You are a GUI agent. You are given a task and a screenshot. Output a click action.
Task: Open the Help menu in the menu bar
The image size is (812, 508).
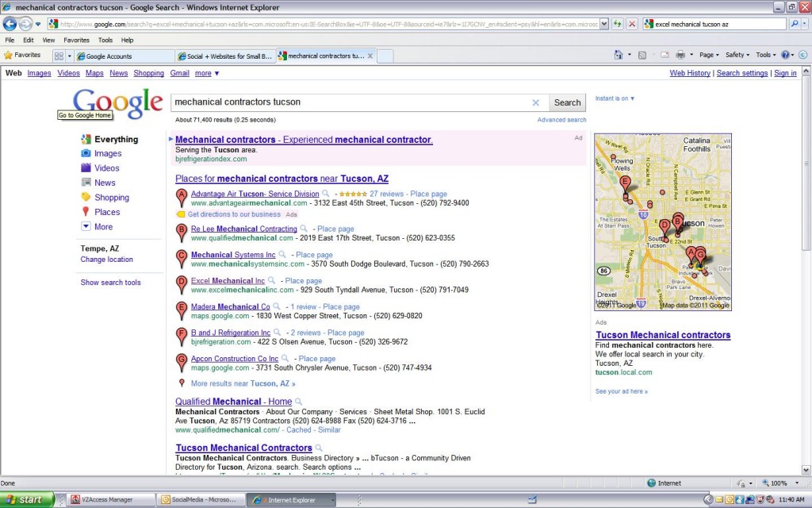click(128, 40)
